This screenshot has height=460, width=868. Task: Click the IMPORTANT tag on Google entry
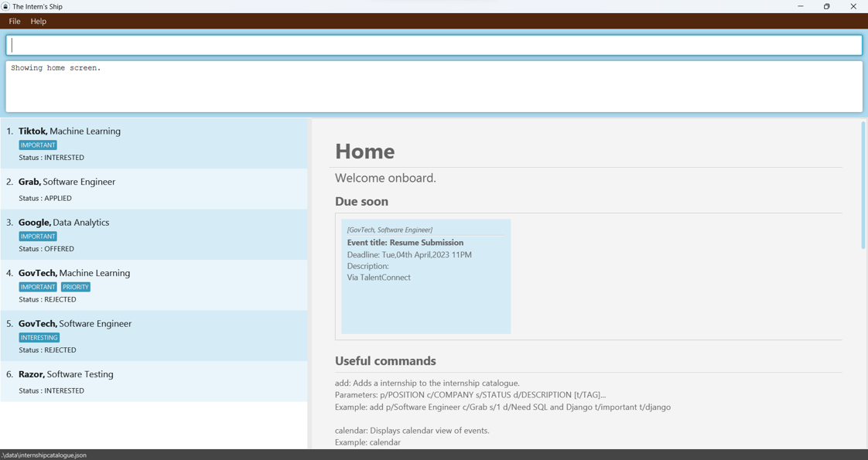point(38,236)
